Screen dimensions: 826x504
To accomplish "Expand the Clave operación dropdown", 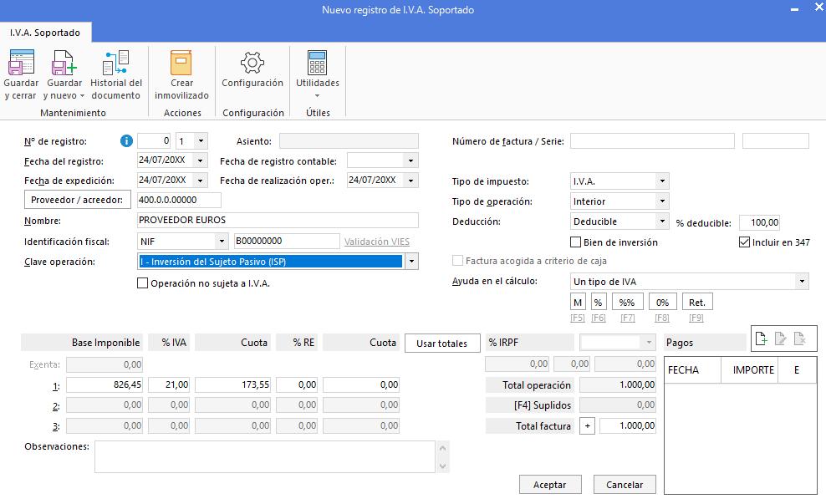I will tap(411, 262).
